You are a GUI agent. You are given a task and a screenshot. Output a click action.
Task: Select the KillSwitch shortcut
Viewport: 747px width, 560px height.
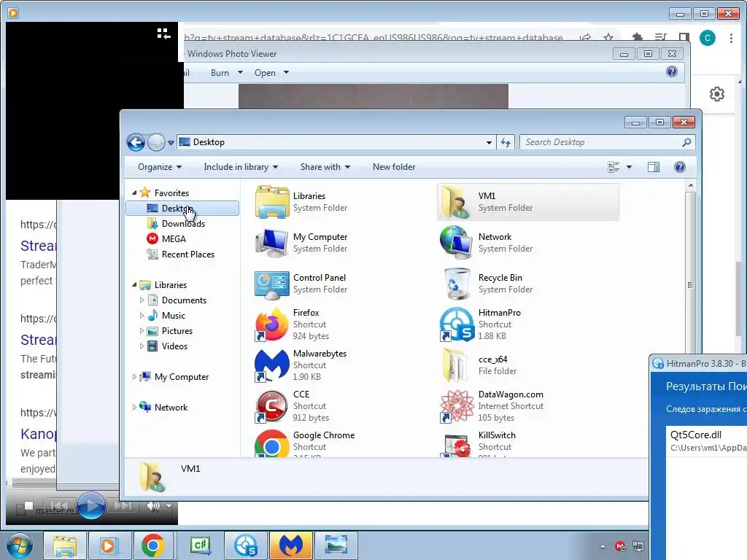(479, 444)
